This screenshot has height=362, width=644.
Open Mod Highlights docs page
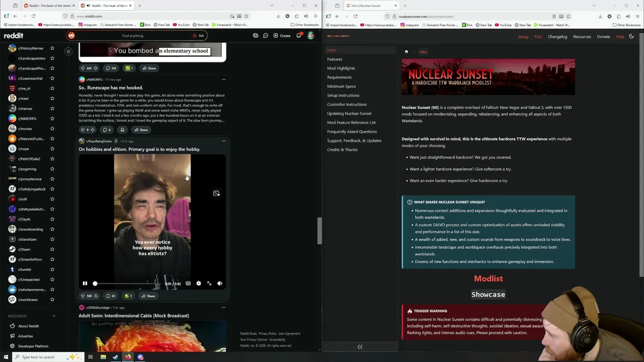341,68
